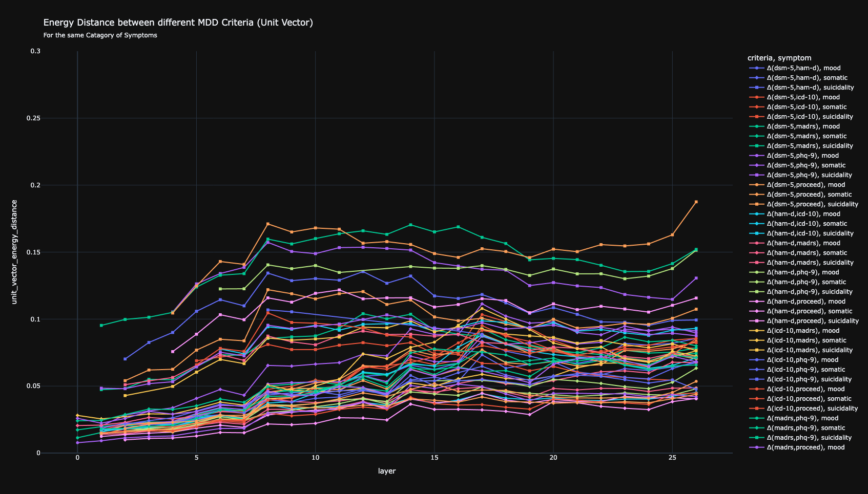This screenshot has height=494, width=868.
Task: Select Δ(ham-d,proceed), somatic in the legend
Action: coord(809,311)
